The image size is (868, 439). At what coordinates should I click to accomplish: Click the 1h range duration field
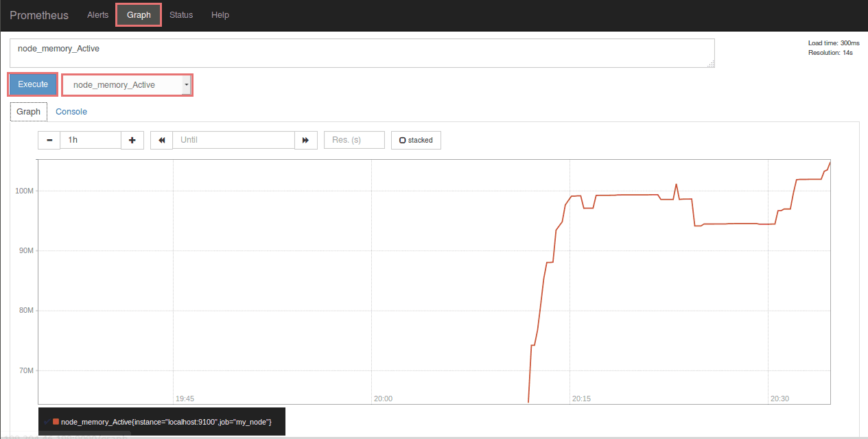pyautogui.click(x=91, y=140)
